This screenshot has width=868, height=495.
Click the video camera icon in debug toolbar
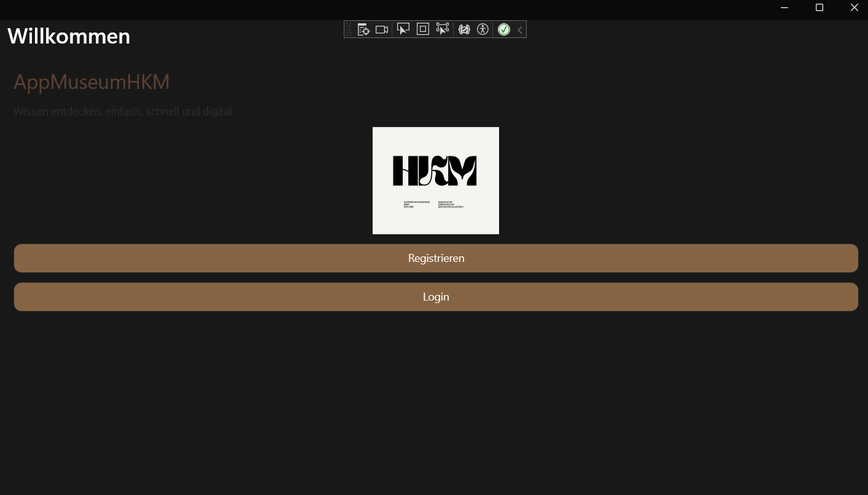point(382,29)
